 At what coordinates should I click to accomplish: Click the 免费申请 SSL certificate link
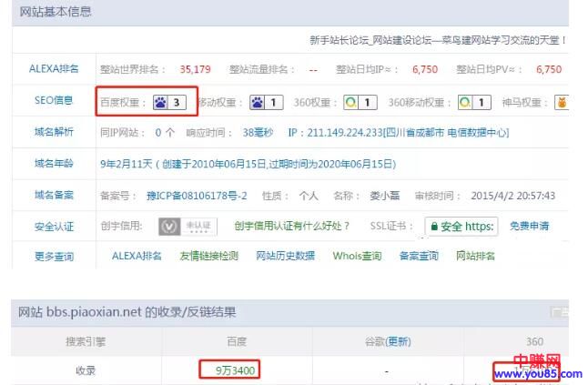[x=530, y=226]
